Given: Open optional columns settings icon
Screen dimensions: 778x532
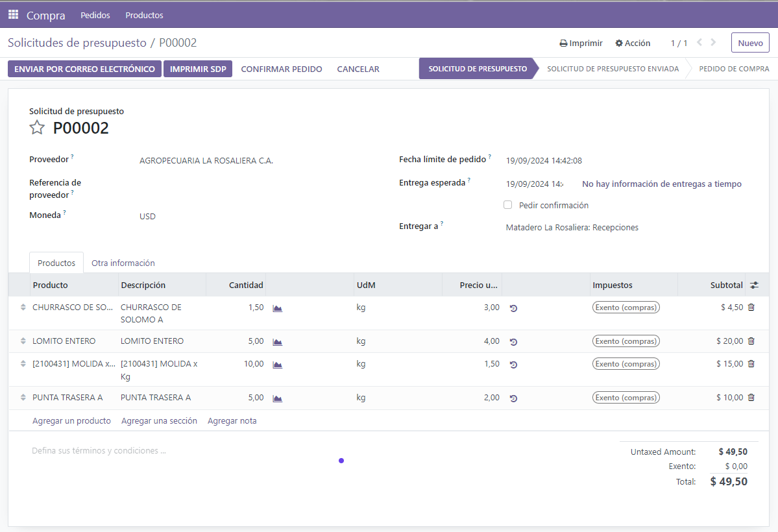Looking at the screenshot, I should pyautogui.click(x=754, y=285).
